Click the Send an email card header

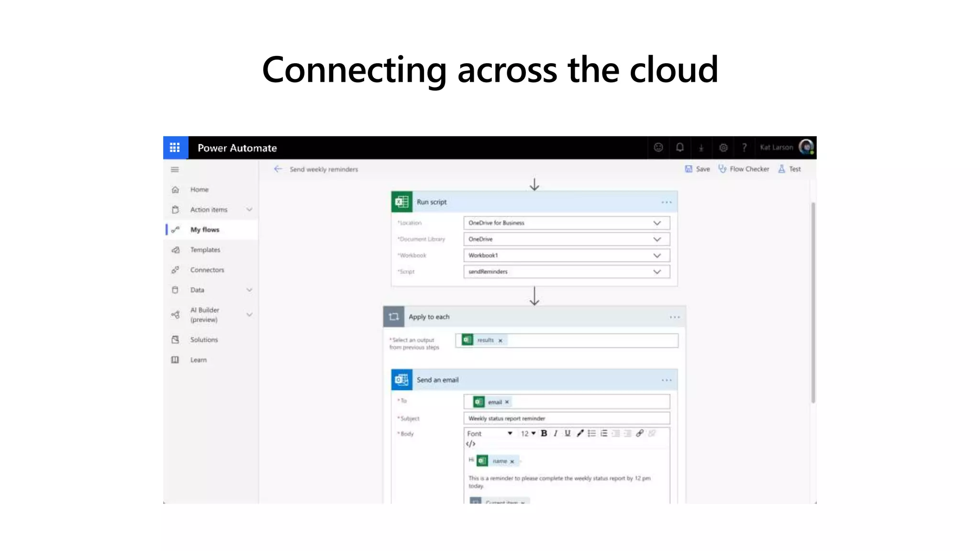coord(534,380)
